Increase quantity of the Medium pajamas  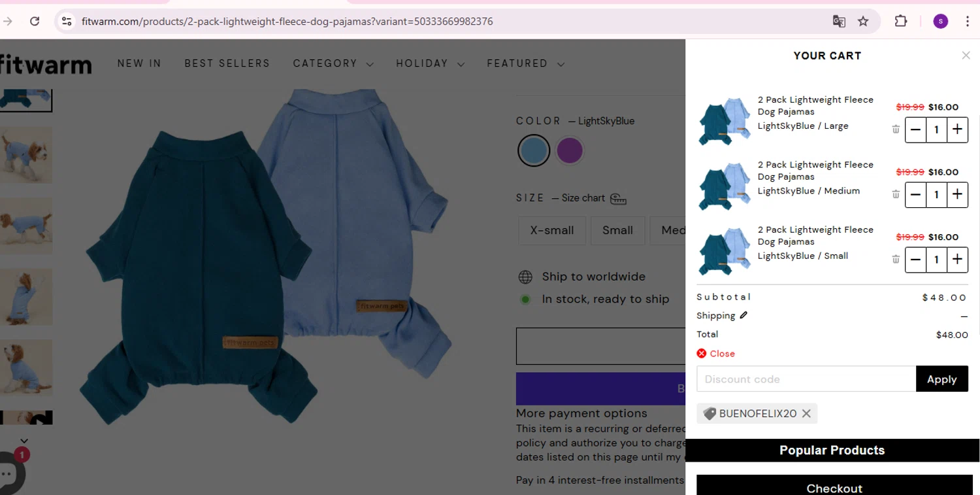coord(957,194)
